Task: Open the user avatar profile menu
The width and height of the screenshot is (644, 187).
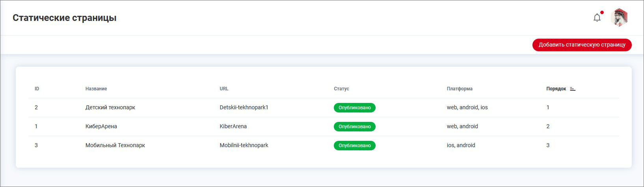Action: (x=619, y=18)
